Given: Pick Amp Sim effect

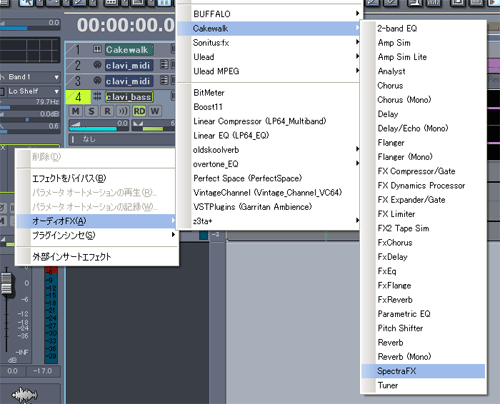Looking at the screenshot, I should tap(423, 43).
